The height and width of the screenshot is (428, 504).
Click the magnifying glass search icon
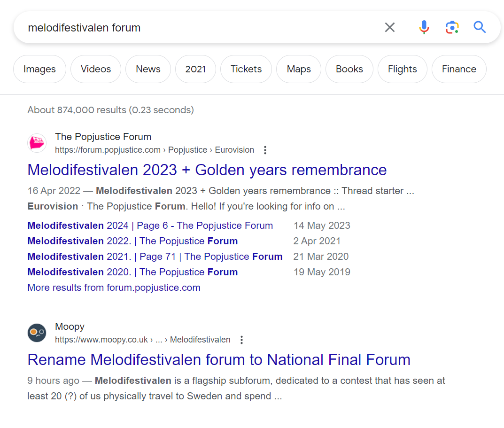(480, 27)
